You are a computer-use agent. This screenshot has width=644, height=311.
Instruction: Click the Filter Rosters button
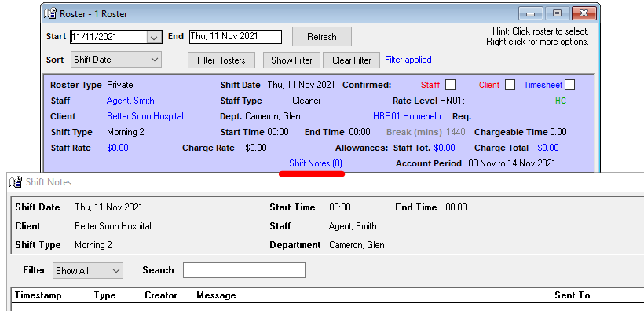coord(221,60)
